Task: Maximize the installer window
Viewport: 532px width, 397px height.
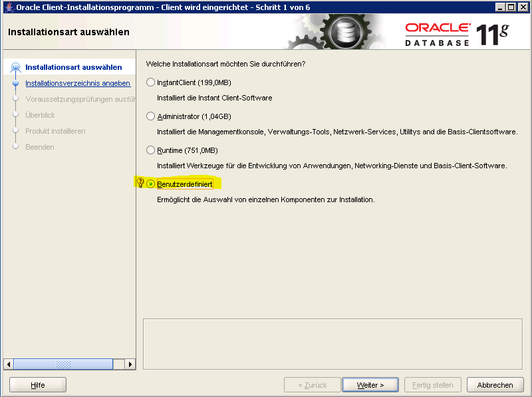Action: click(x=511, y=7)
